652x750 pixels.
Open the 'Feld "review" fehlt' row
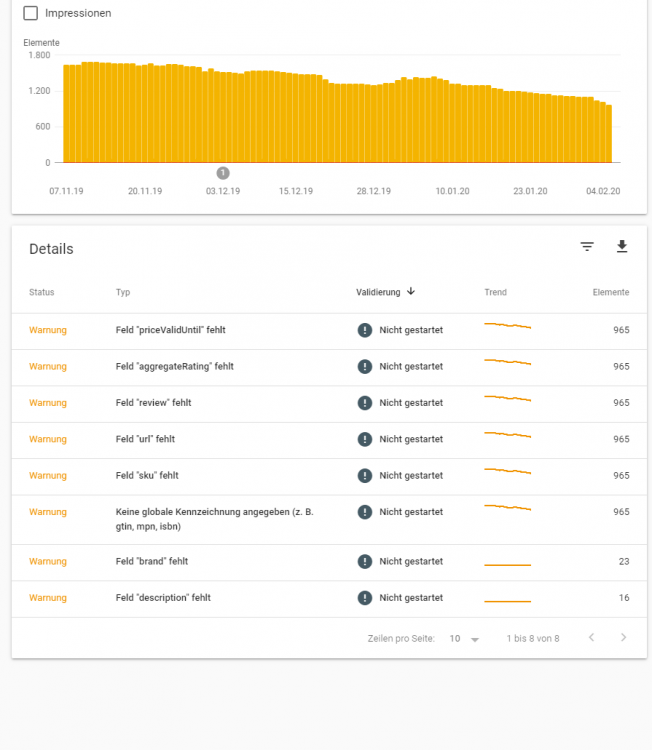pos(329,403)
